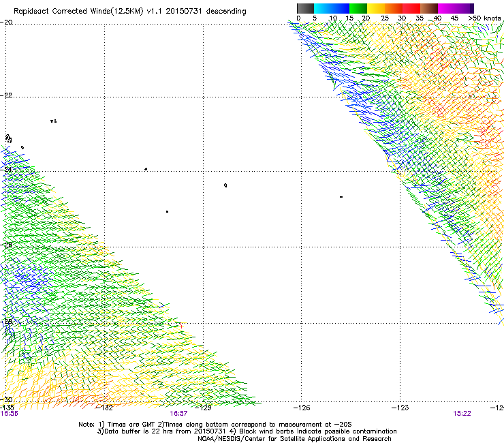
Task: Click the 'Data buffer is 22 hrs' note
Action: [247, 431]
